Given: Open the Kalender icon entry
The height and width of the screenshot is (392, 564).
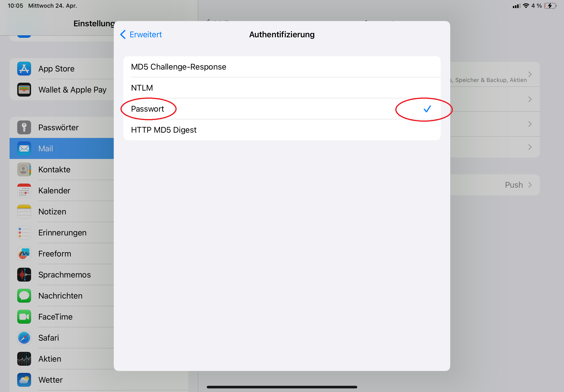Looking at the screenshot, I should click(x=24, y=191).
